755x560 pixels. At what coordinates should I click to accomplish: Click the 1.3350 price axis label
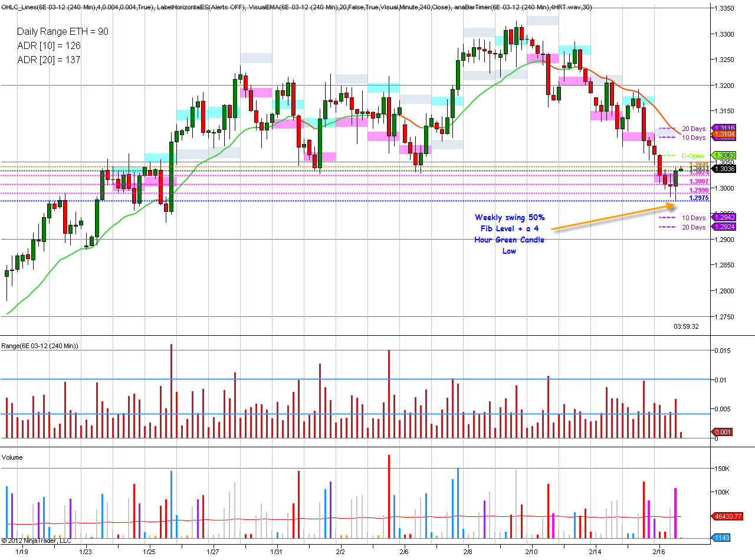click(724, 8)
